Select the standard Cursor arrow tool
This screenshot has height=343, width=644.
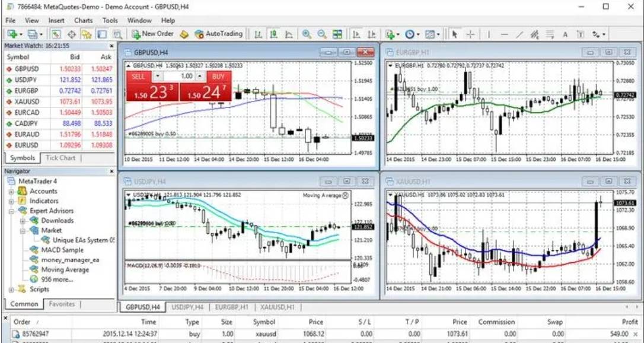(455, 34)
